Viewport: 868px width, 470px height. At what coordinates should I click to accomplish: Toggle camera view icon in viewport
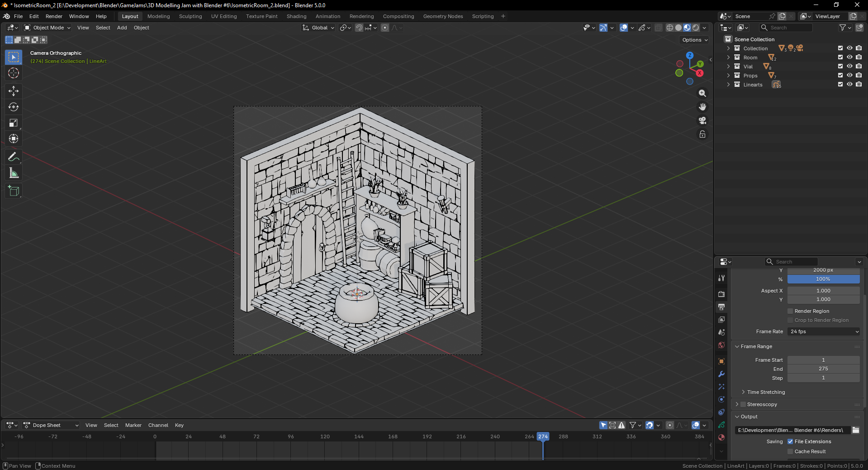coord(702,120)
